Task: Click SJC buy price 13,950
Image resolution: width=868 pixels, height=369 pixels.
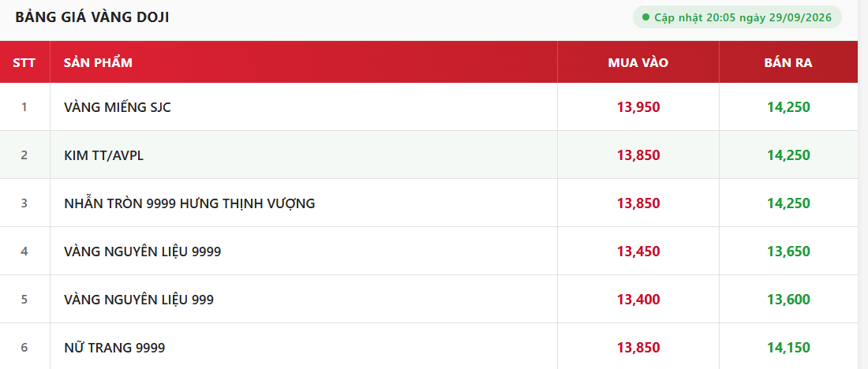Action: coord(638,107)
